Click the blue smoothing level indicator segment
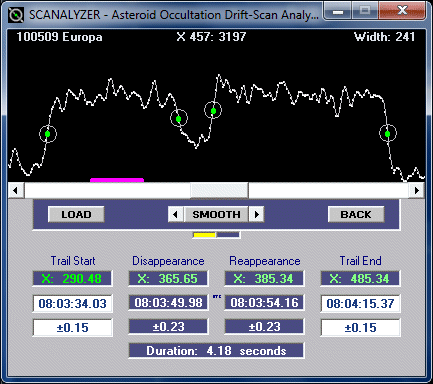This screenshot has width=433, height=384. pos(228,235)
